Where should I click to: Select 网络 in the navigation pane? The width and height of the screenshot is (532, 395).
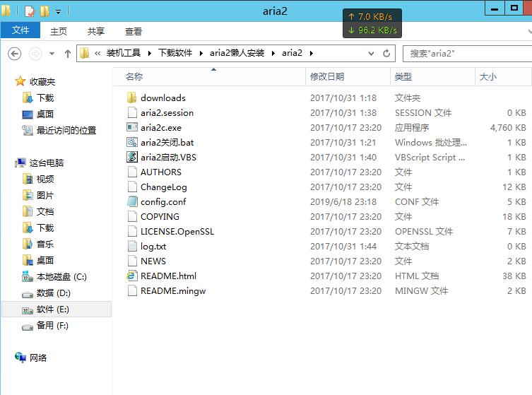(x=38, y=358)
